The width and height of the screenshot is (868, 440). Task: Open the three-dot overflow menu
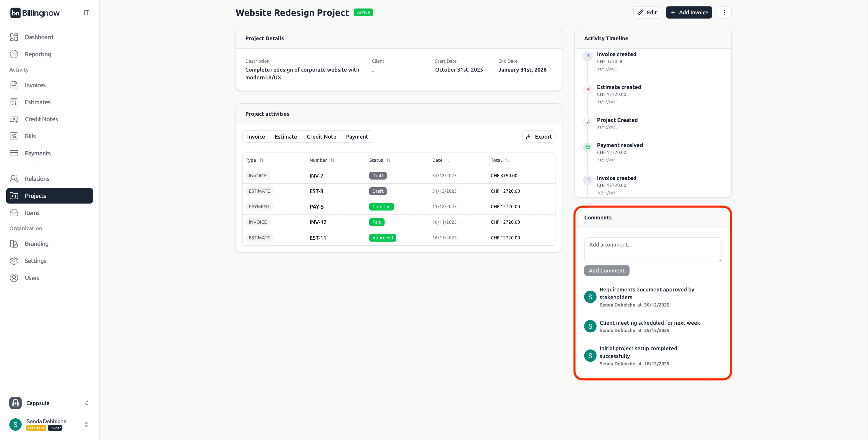(724, 12)
